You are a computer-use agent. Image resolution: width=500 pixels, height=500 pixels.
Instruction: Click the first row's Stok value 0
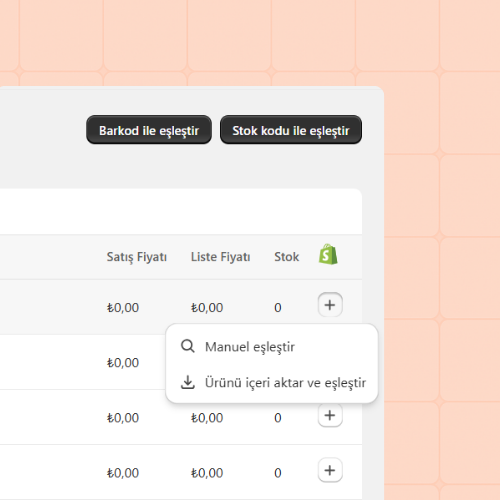point(278,307)
